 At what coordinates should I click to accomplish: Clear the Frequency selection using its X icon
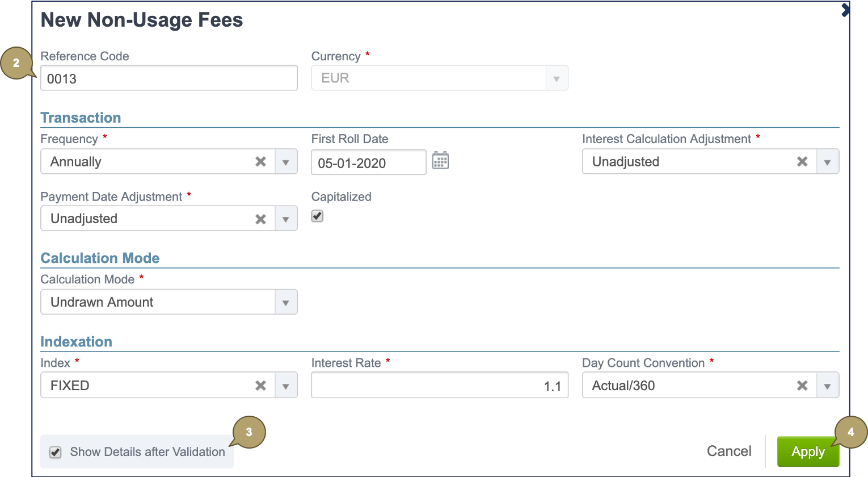tap(260, 161)
